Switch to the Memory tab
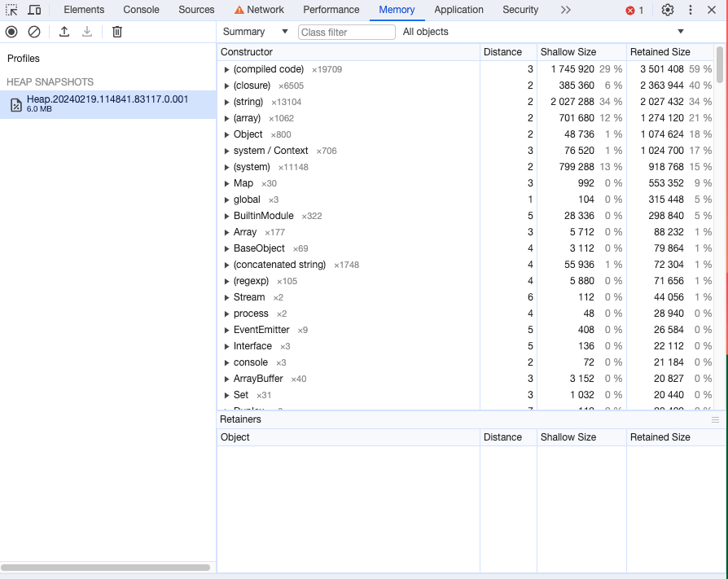The width and height of the screenshot is (728, 579). click(397, 10)
